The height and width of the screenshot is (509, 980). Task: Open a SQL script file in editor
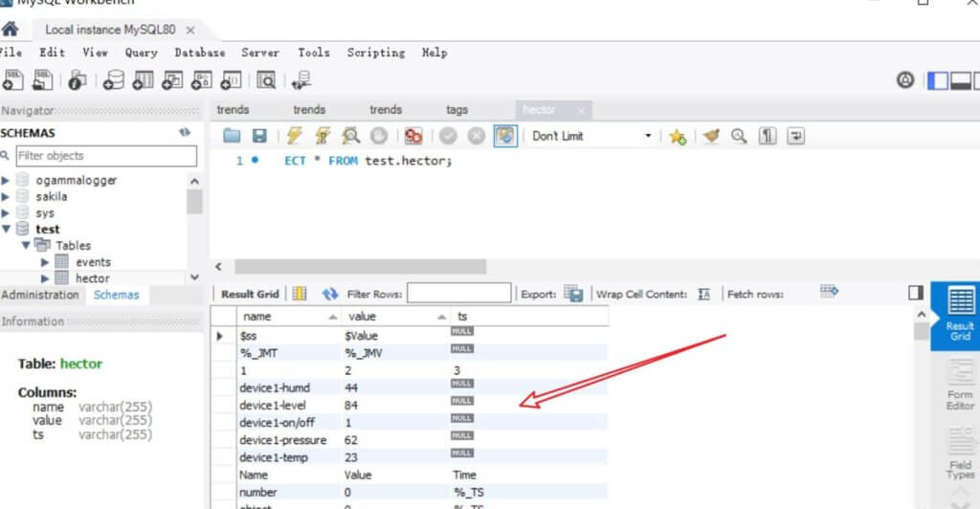(x=232, y=136)
